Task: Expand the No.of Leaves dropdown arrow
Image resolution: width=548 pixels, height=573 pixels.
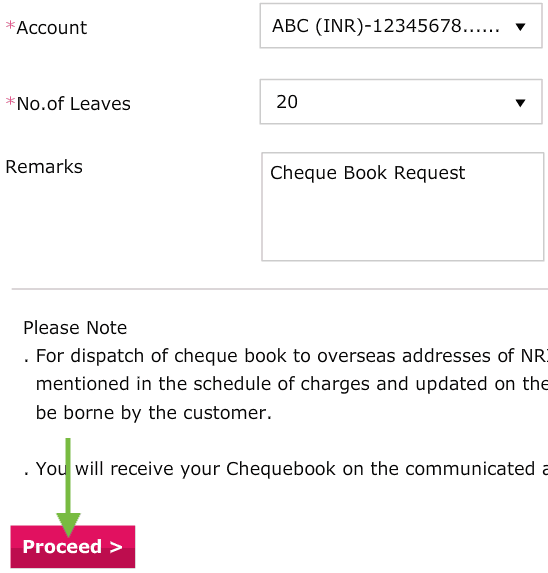Action: point(520,103)
